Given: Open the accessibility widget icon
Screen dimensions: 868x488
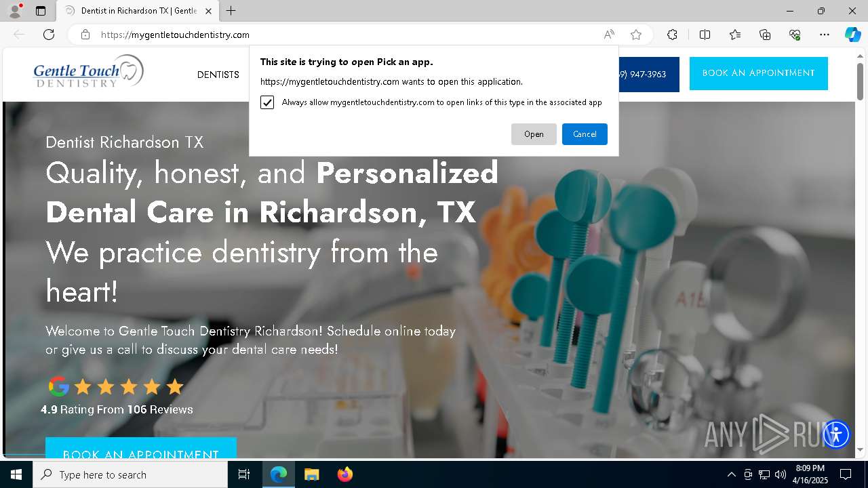Looking at the screenshot, I should (x=836, y=434).
